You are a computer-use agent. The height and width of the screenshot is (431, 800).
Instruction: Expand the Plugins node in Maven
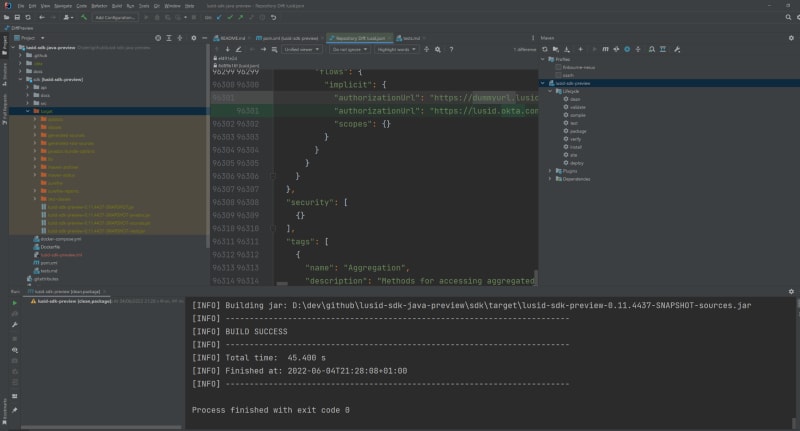(550, 171)
